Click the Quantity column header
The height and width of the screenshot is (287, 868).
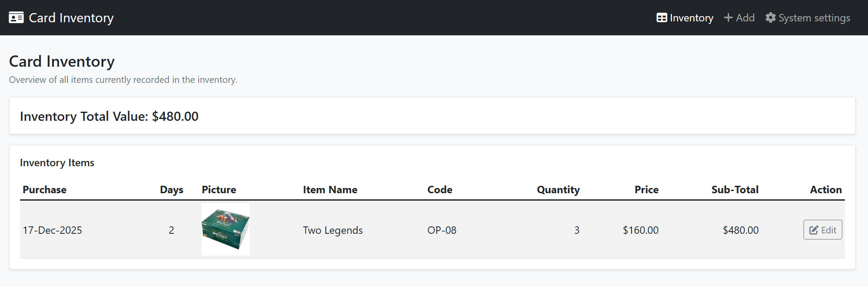click(x=558, y=190)
